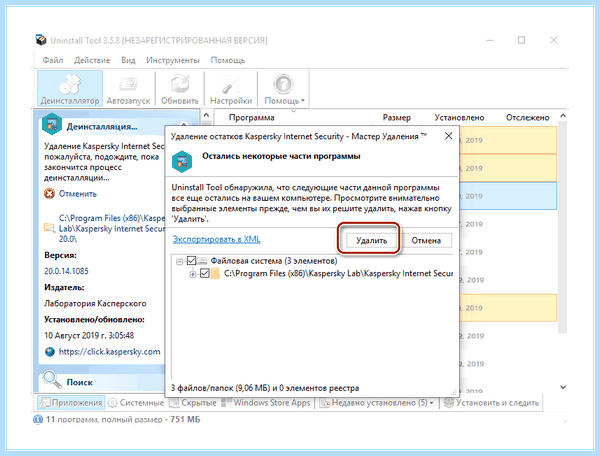Click the side panel scroll up arrow

[x=206, y=115]
